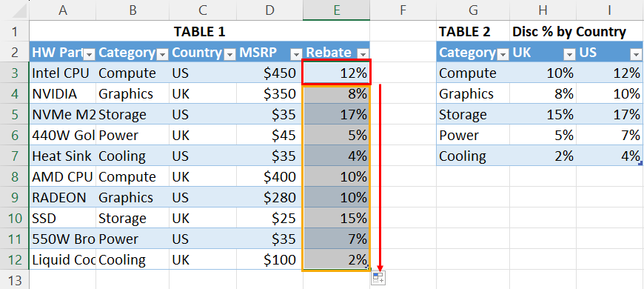Select the Liquid Coo cell in row 12

pos(62,260)
